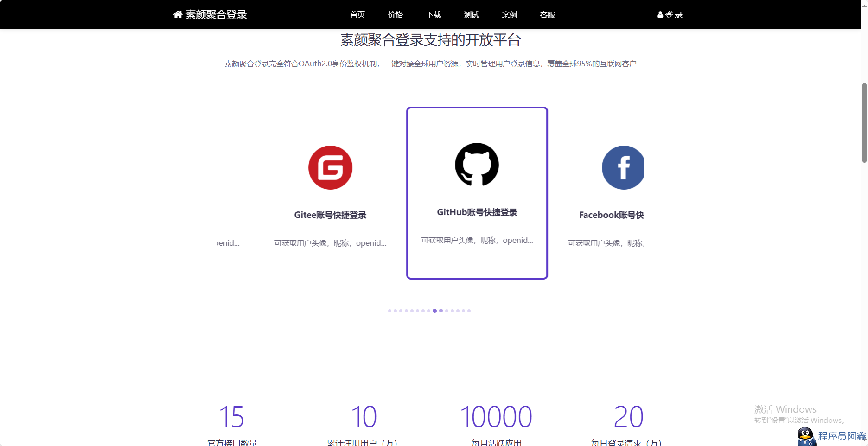868x446 pixels.
Task: Click the statistic number 10000
Action: pos(496,416)
